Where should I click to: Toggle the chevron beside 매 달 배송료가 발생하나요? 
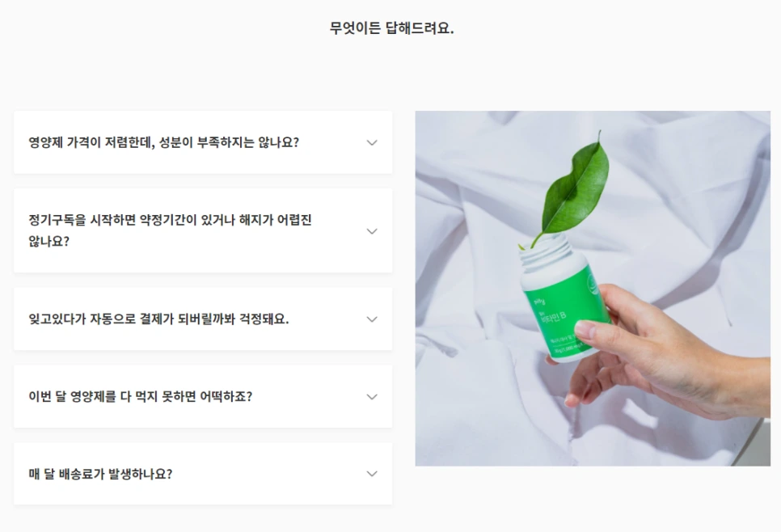click(372, 474)
